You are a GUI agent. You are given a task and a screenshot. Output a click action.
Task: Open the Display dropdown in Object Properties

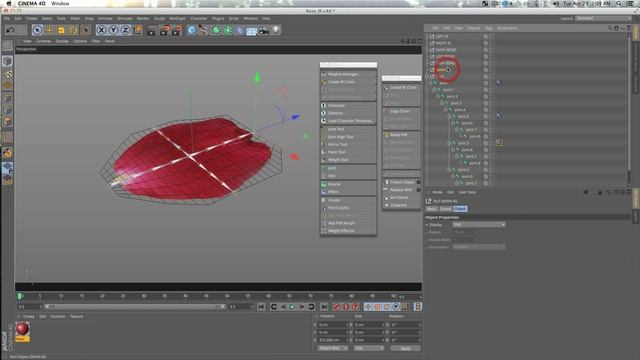point(479,224)
